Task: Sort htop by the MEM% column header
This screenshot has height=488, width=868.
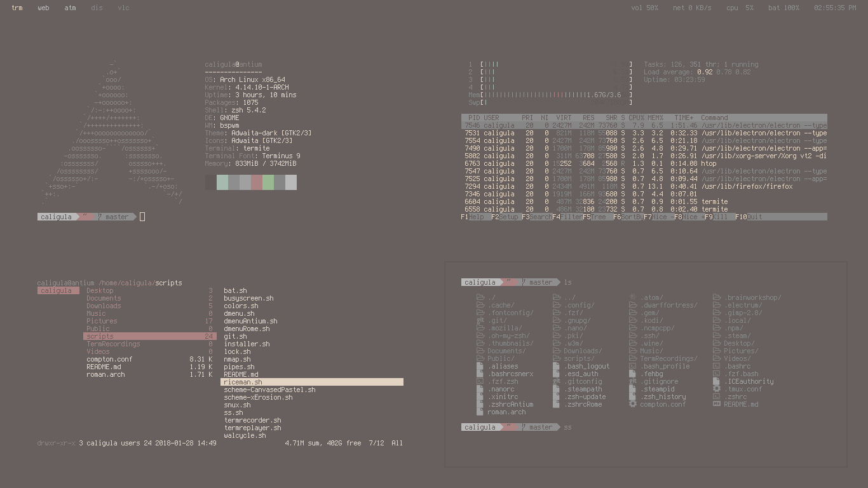Action: 656,118
